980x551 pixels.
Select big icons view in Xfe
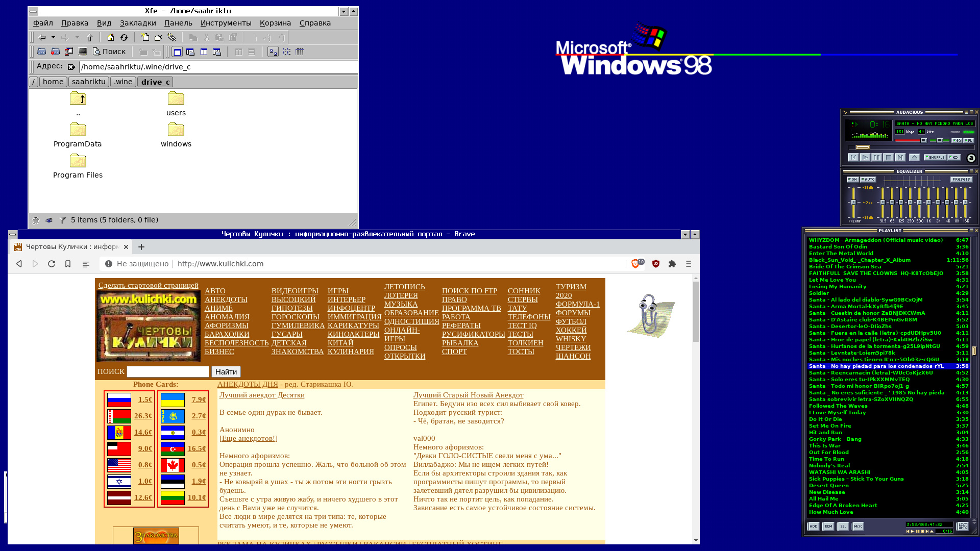click(x=273, y=52)
